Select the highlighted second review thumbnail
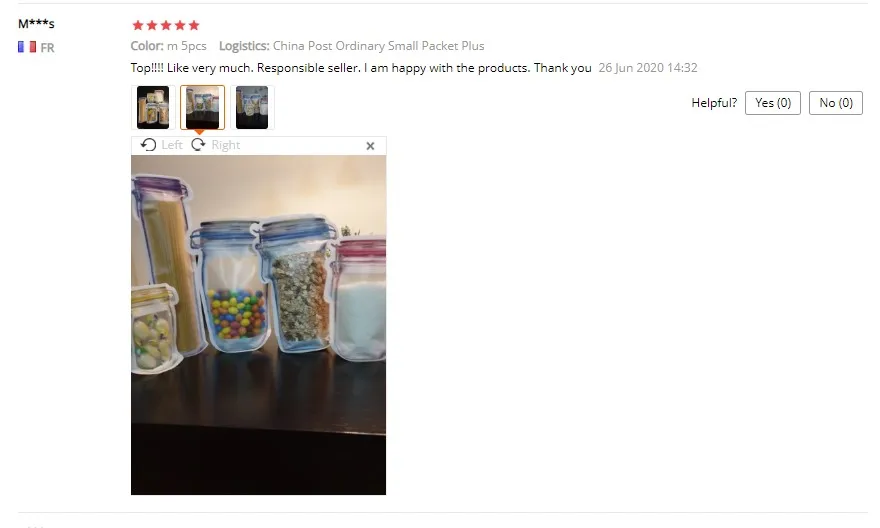 (203, 107)
